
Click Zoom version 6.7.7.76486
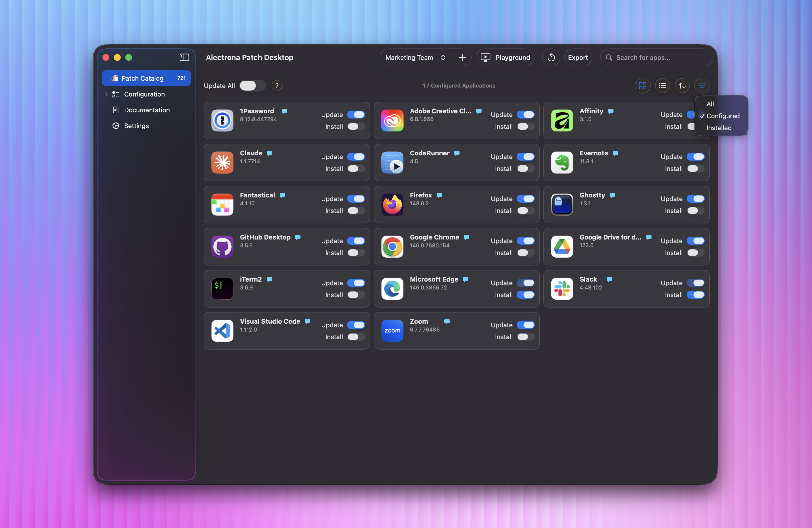pos(424,330)
